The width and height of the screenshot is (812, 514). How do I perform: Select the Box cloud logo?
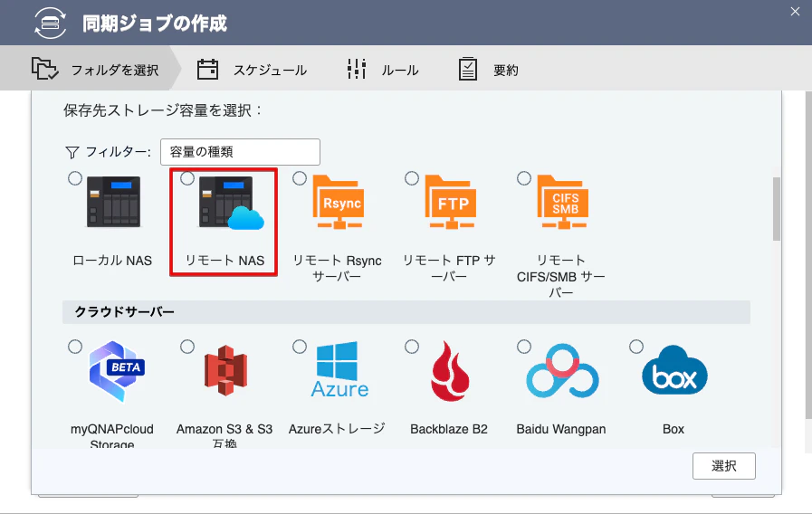click(674, 370)
